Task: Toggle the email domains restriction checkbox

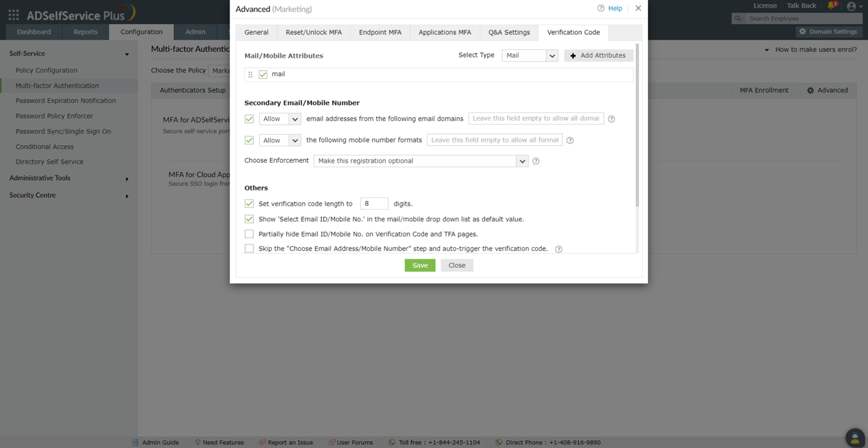Action: coord(249,119)
